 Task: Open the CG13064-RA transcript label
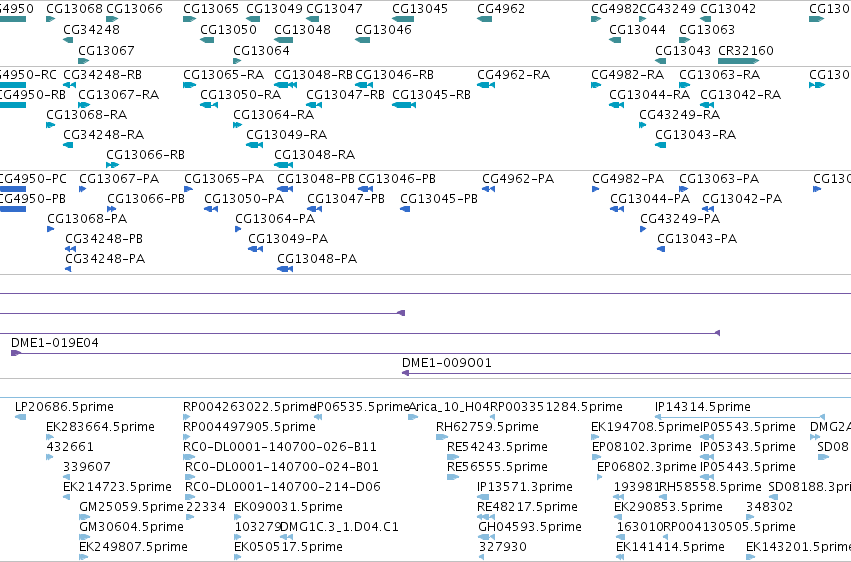click(x=274, y=115)
